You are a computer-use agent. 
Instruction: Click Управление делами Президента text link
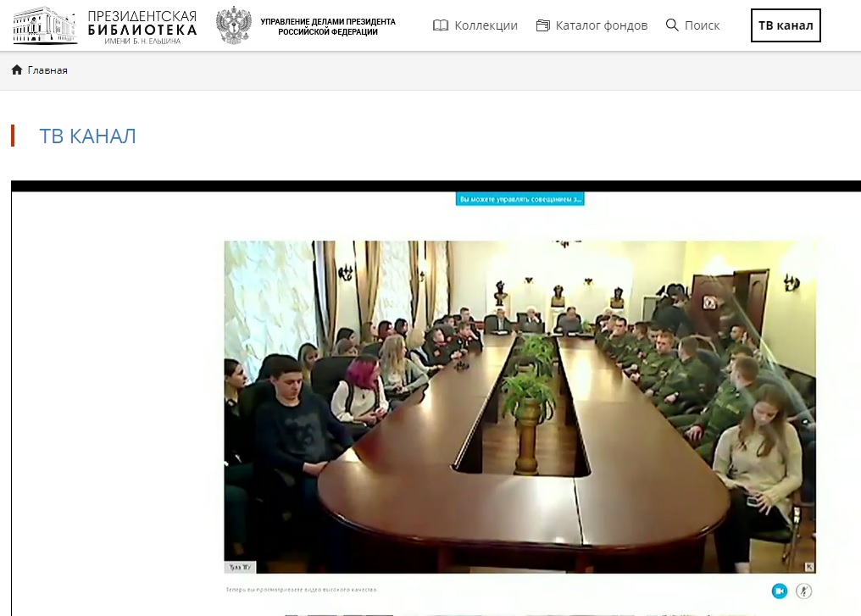(328, 26)
